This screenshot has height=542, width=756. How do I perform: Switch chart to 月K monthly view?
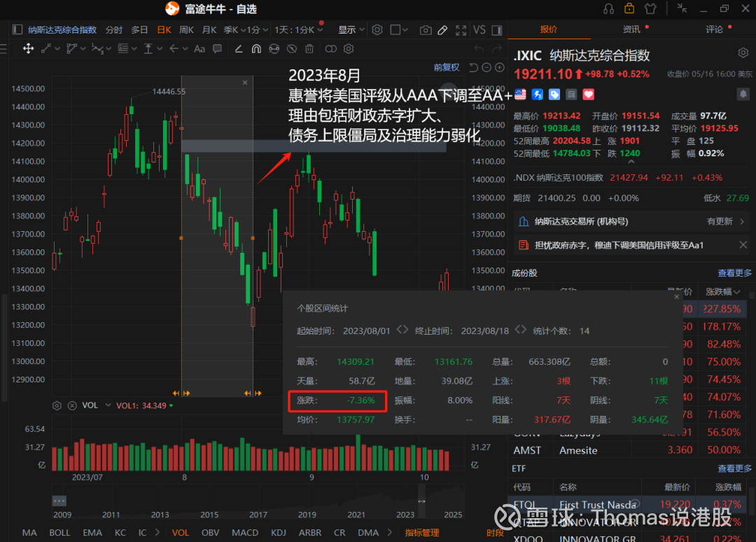(209, 30)
